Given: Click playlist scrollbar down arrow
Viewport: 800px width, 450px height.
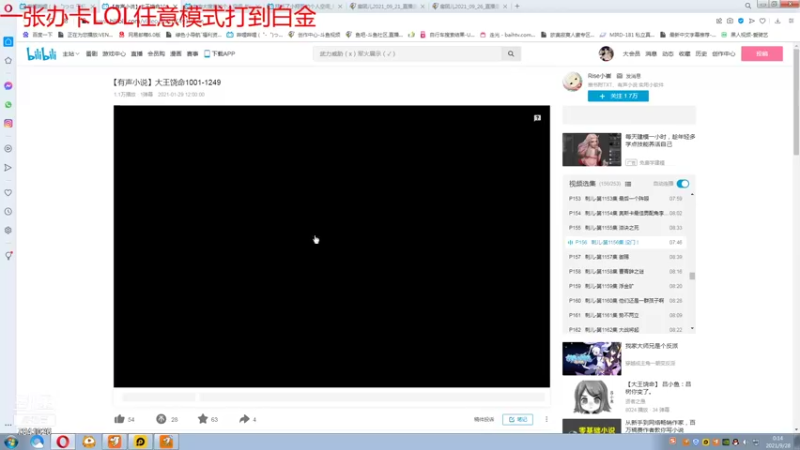Looking at the screenshot, I should (692, 329).
